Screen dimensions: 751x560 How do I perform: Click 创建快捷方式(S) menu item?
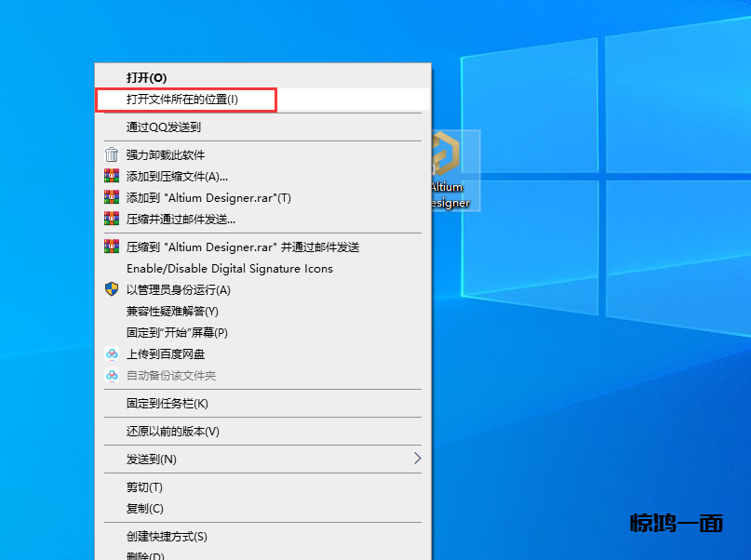[x=168, y=537]
